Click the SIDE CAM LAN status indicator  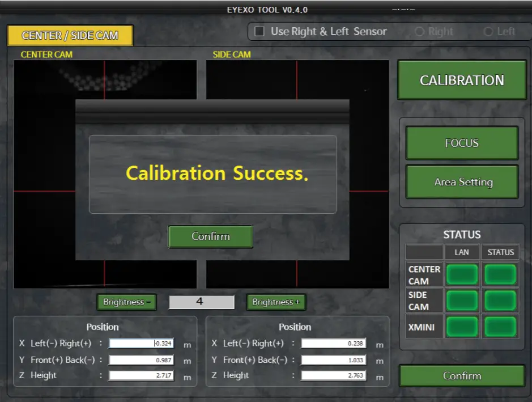(462, 301)
